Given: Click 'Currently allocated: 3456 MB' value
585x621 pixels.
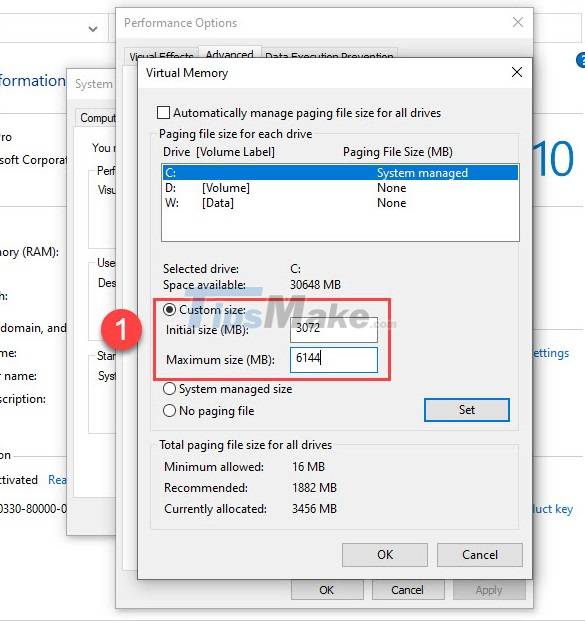Looking at the screenshot, I should tap(314, 509).
